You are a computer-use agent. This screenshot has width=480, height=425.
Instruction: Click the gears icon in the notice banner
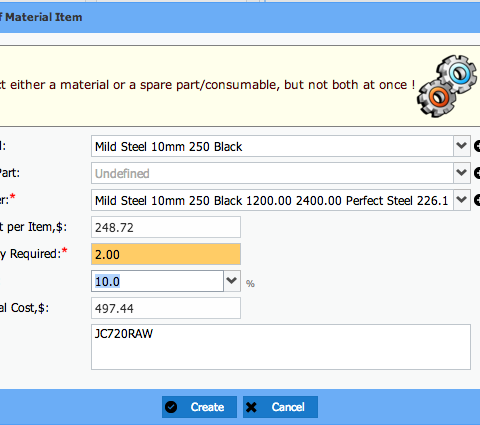pyautogui.click(x=447, y=86)
